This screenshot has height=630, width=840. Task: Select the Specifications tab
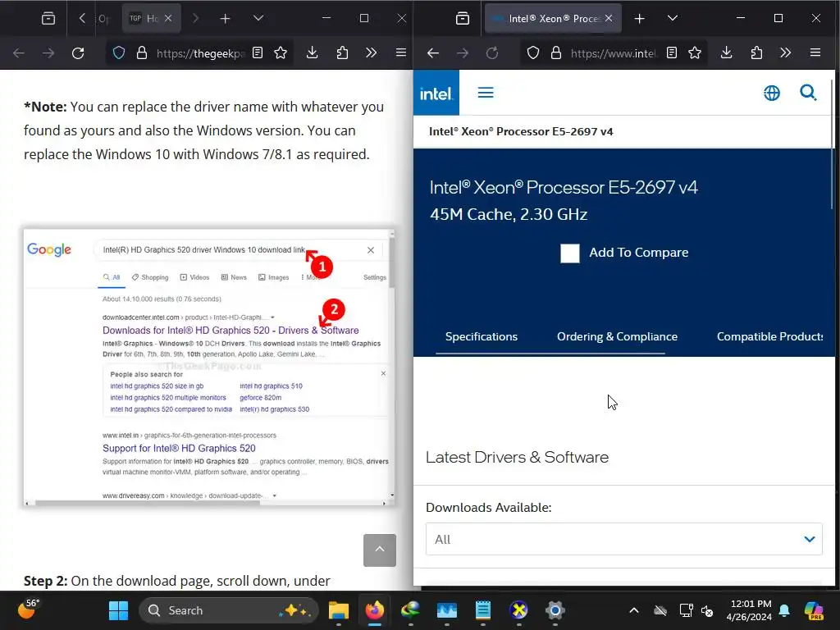point(481,336)
